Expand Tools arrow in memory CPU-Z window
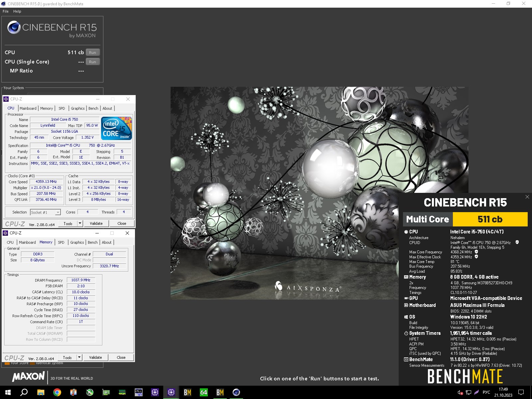 tap(79, 357)
